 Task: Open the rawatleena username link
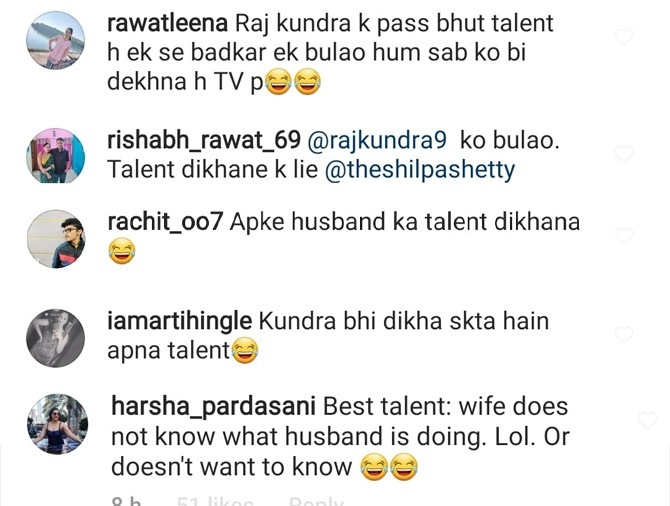pos(168,23)
